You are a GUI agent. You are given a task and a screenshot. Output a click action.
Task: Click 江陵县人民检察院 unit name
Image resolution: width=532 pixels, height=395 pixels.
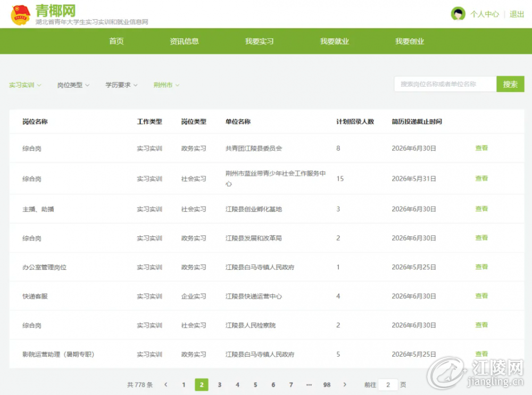[251, 325]
